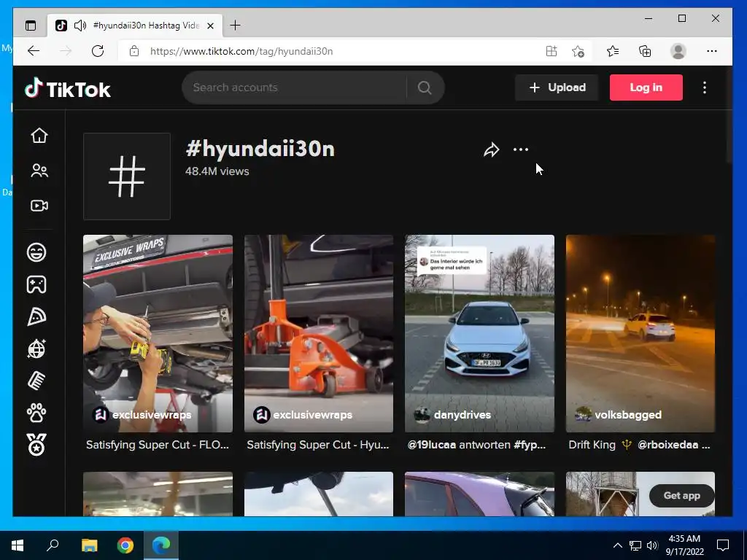Open the orange floor jack video thumbnail
The height and width of the screenshot is (560, 747).
(319, 333)
